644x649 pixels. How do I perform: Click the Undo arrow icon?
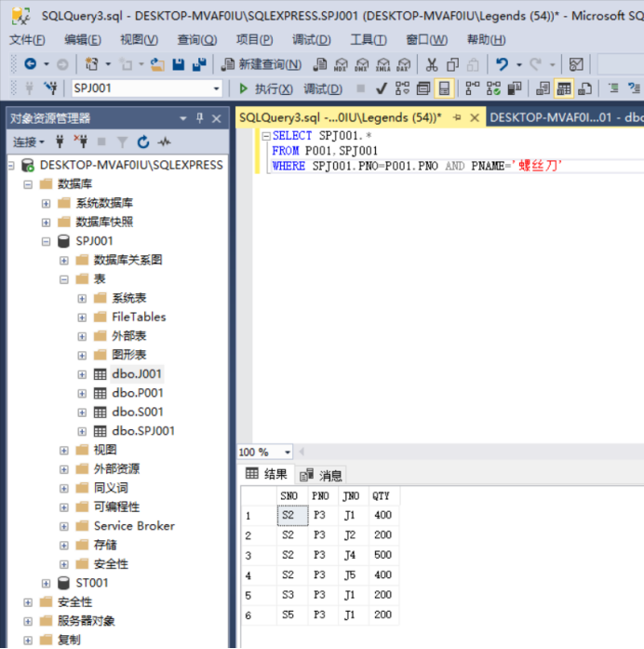pos(502,64)
